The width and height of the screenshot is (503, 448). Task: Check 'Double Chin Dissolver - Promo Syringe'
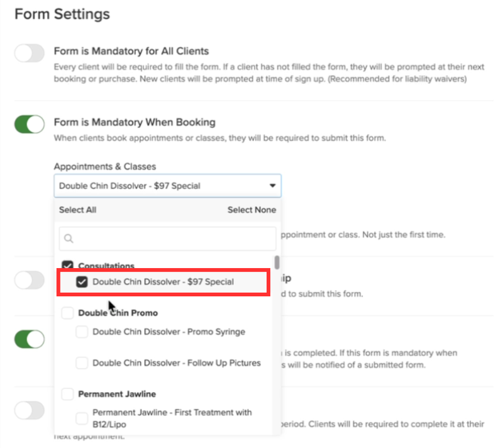coord(82,332)
